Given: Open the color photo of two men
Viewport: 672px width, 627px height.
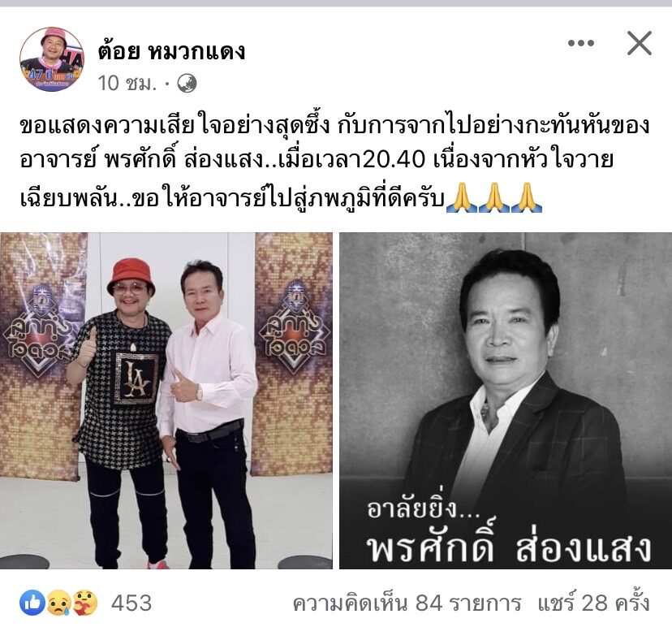Looking at the screenshot, I should coord(166,401).
